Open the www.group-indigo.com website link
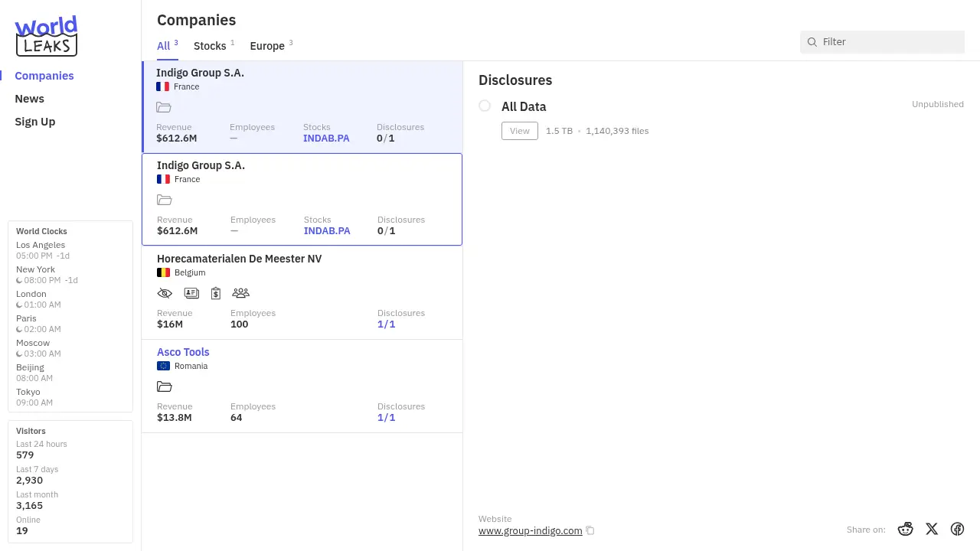 530,530
